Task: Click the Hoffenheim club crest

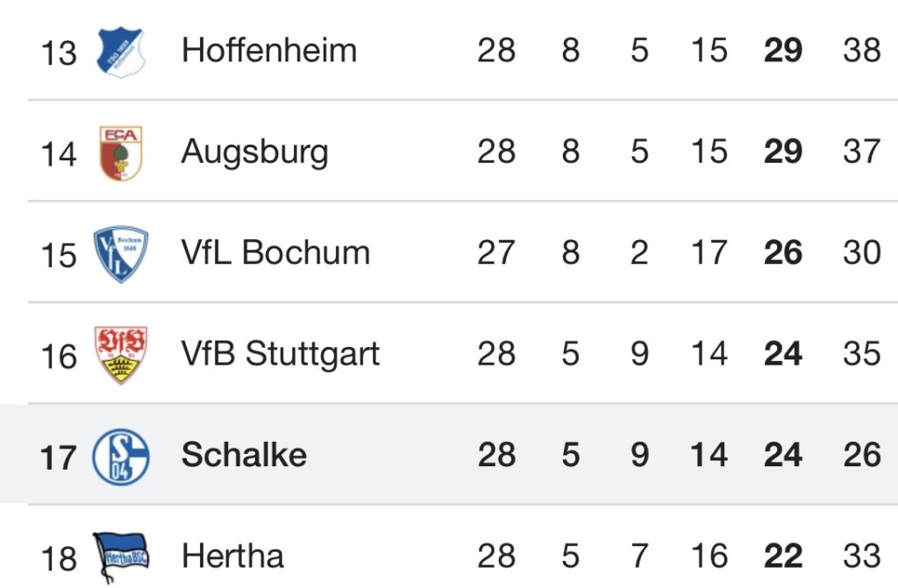Action: click(x=120, y=51)
